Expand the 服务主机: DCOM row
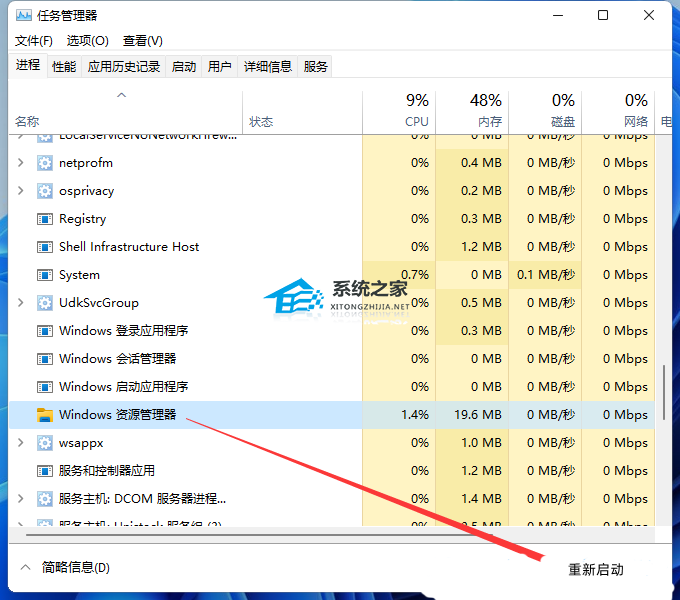 20,498
